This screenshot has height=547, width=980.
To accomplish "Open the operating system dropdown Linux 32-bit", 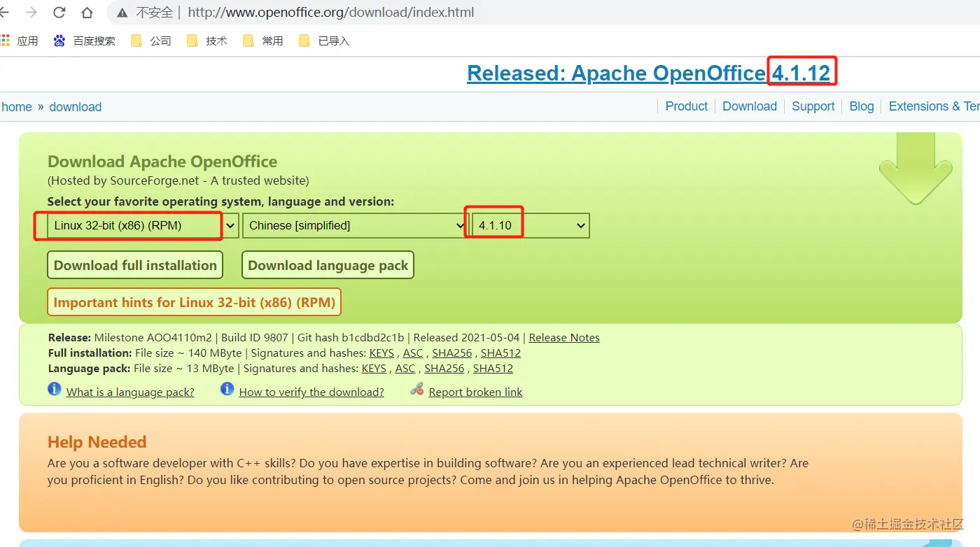I will tap(143, 225).
